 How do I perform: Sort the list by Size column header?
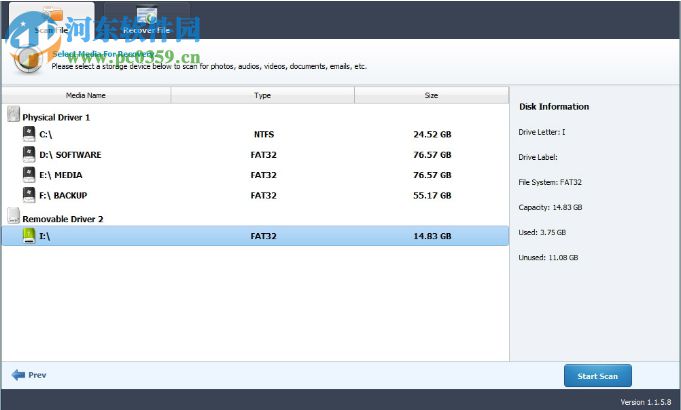tap(431, 95)
